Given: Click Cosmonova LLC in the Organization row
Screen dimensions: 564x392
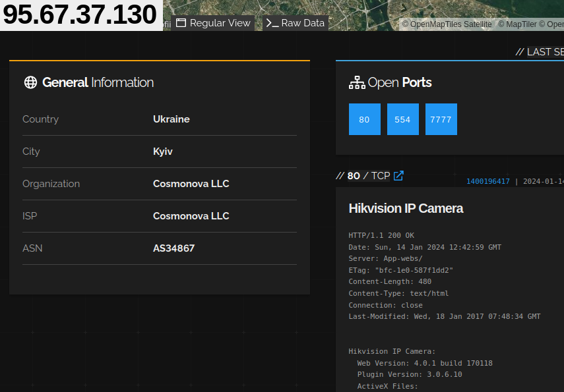Looking at the screenshot, I should pos(191,184).
